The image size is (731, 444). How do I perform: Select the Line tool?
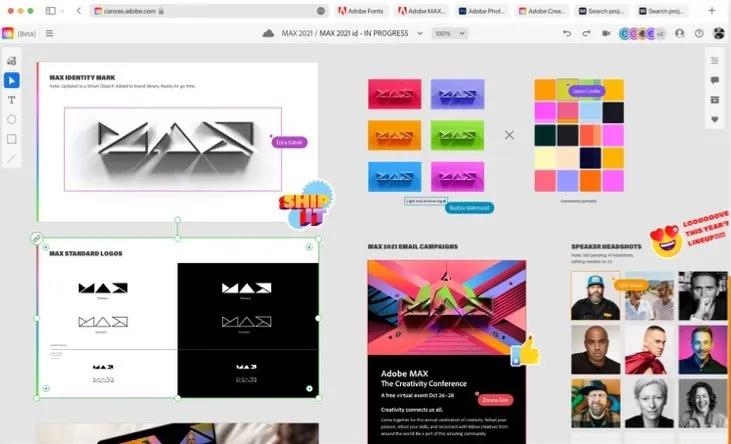tap(12, 159)
